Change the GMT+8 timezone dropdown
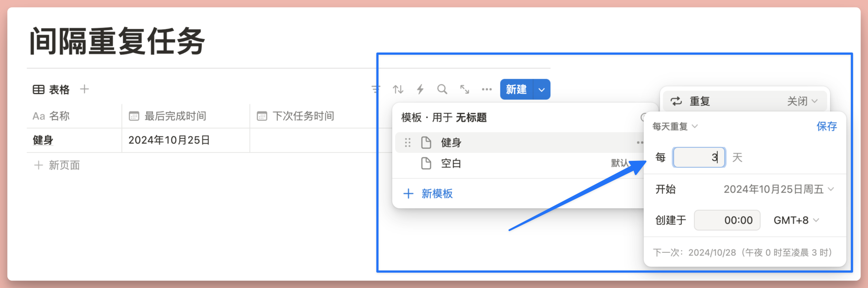 [x=796, y=220]
